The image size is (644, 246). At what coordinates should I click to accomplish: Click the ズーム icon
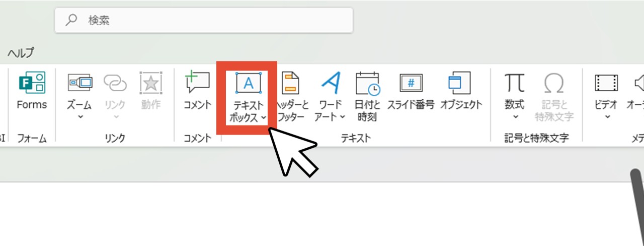tap(79, 83)
